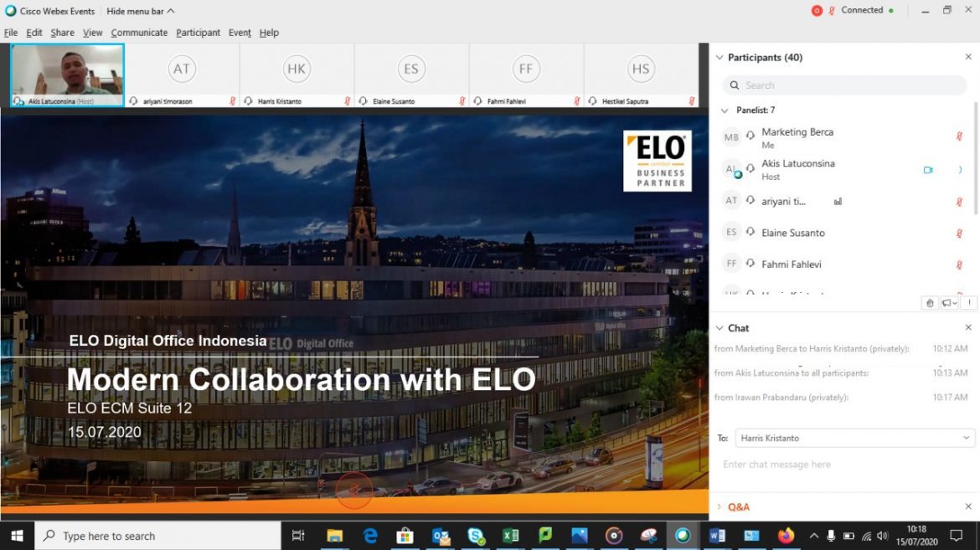Click the HK avatar of Harris Kristanto
Viewport: 980px width, 550px height.
(x=297, y=69)
